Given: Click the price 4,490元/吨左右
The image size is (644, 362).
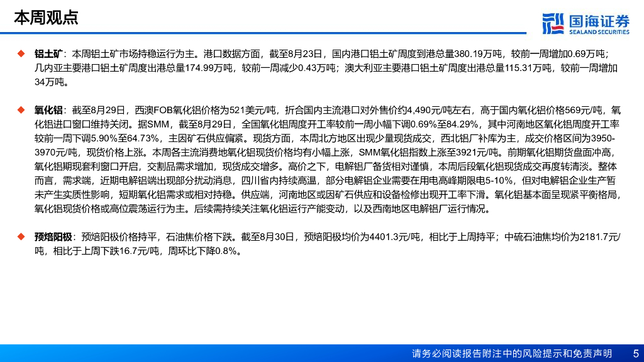Looking at the screenshot, I should (x=438, y=110).
